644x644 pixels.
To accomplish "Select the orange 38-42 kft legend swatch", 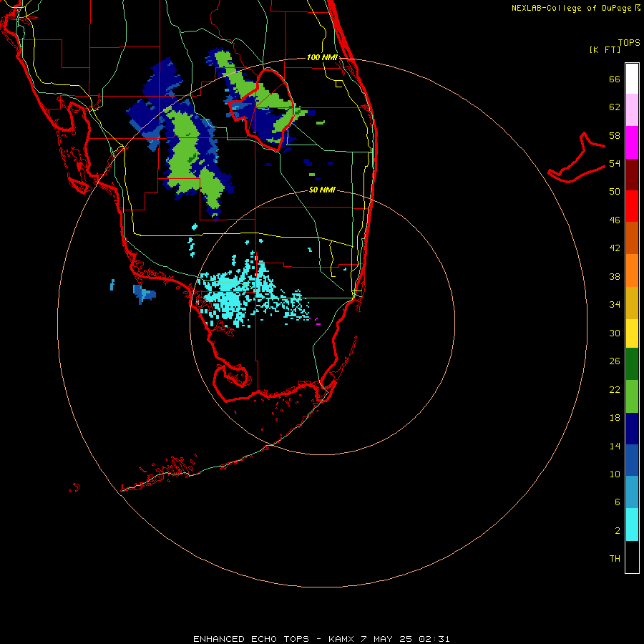I will tap(632, 270).
